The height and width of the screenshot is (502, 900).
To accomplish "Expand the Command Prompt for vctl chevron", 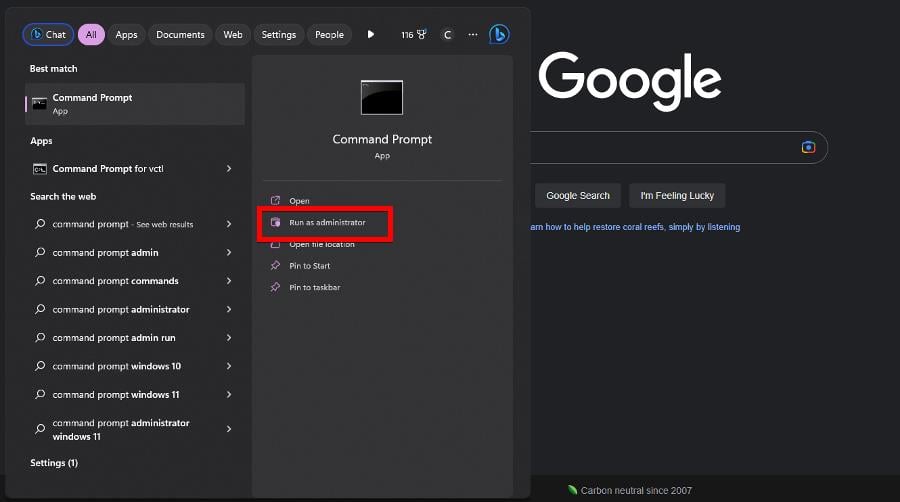I will (x=228, y=169).
